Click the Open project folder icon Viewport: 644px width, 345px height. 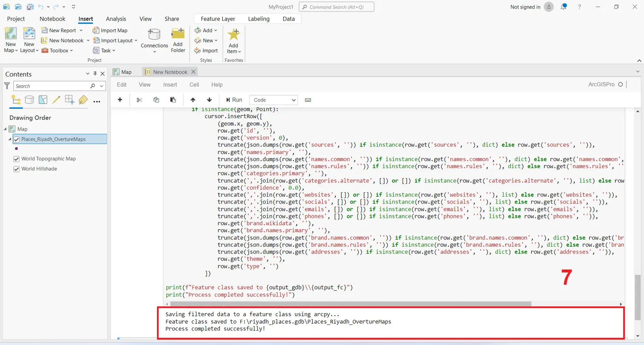pos(19,7)
